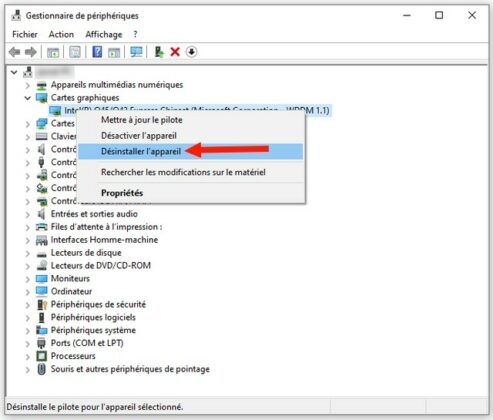This screenshot has height=420, width=493.
Task: Click the Interfaces Homme-machine icon
Action: [x=41, y=240]
